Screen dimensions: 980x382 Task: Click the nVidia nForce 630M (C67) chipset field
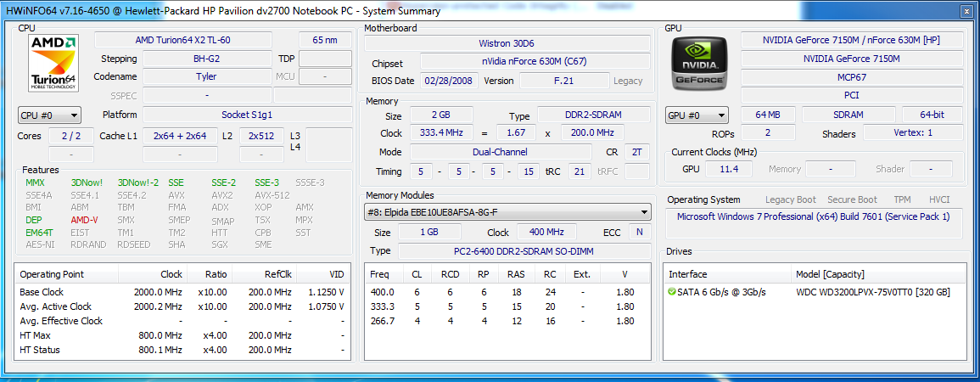(535, 62)
